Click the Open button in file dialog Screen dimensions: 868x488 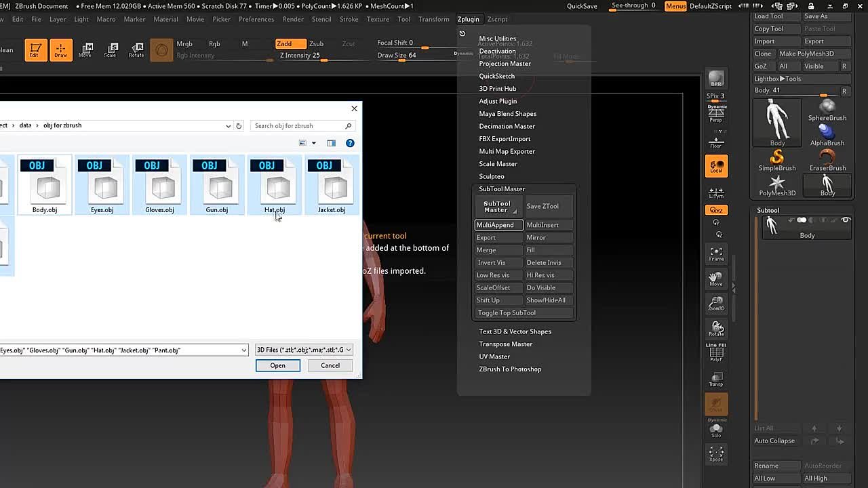click(277, 365)
